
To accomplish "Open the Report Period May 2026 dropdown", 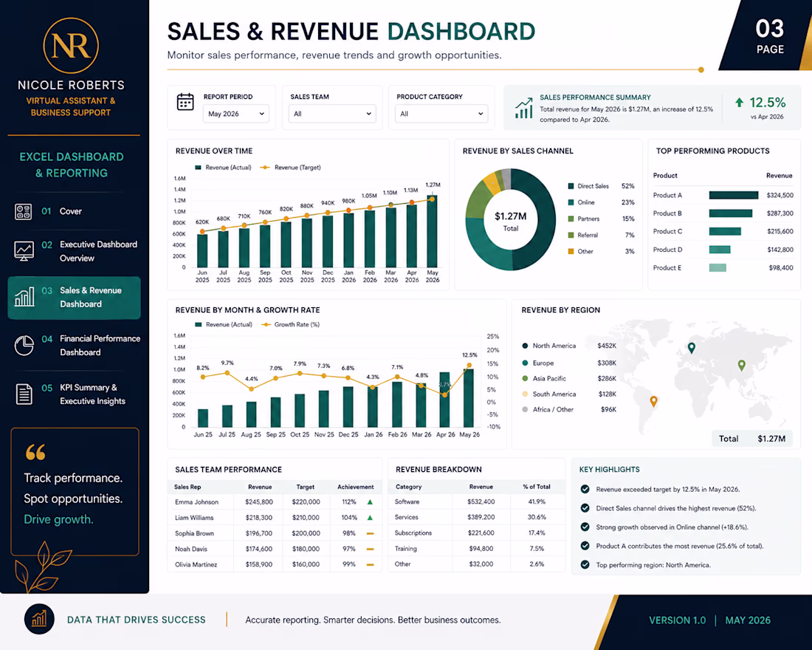I will [x=235, y=114].
